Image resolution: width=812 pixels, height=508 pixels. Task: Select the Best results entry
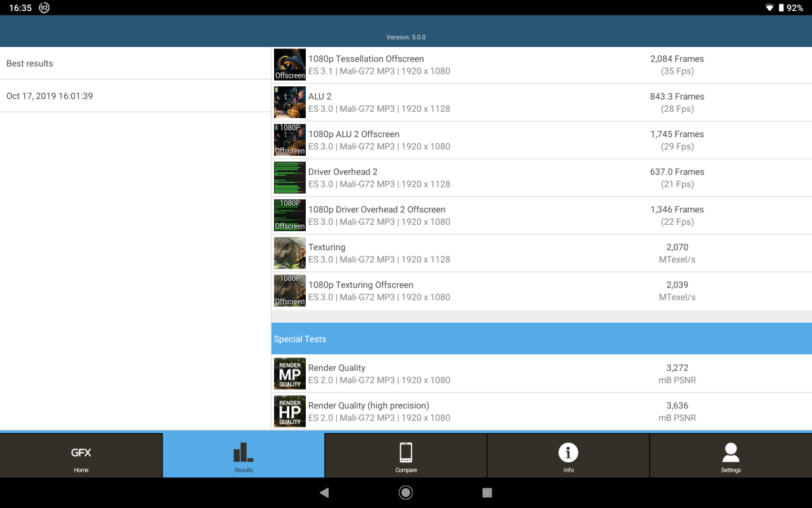[135, 63]
